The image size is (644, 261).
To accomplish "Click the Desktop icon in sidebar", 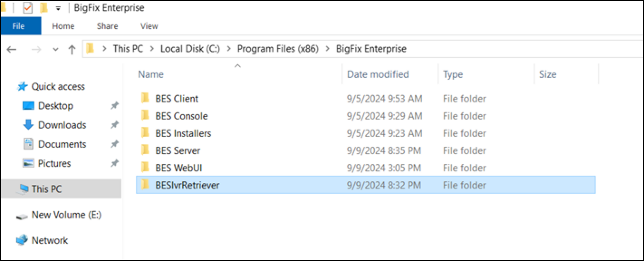I will (x=28, y=106).
